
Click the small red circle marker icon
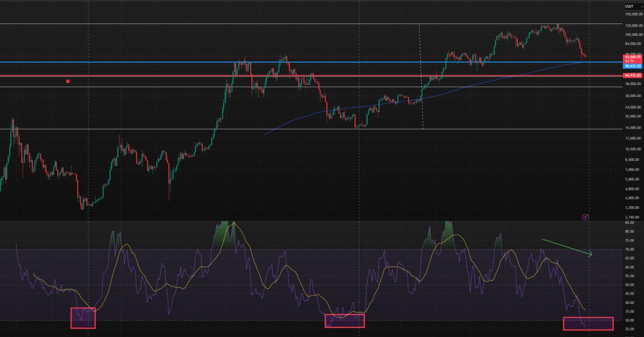tap(68, 81)
